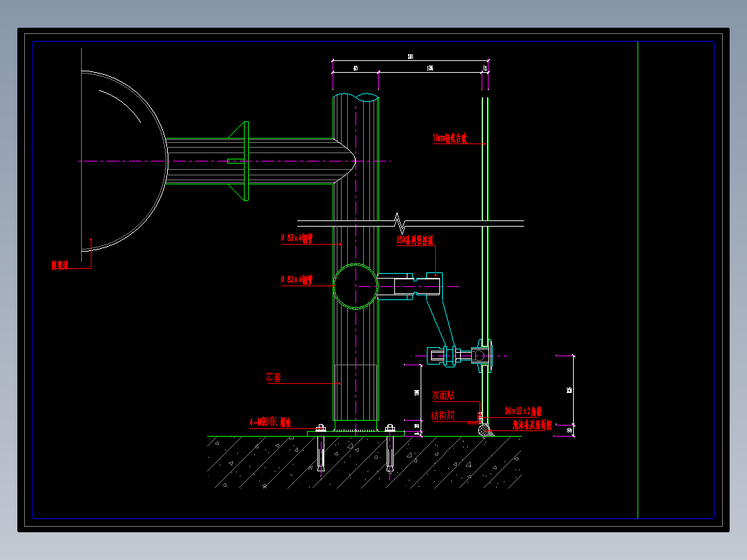Select the 双面贴 annotation label
This screenshot has width=747, height=560.
(443, 395)
